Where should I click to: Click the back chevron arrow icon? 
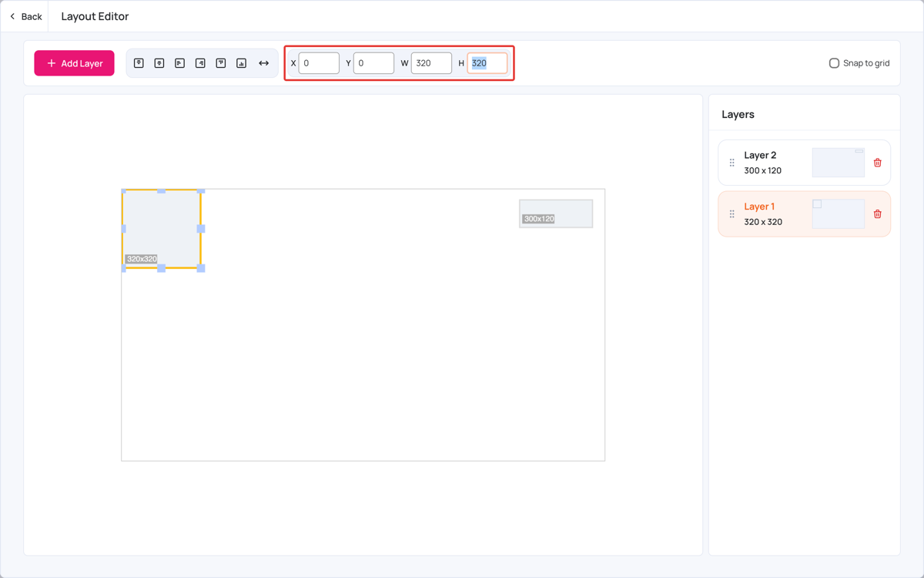pyautogui.click(x=12, y=16)
